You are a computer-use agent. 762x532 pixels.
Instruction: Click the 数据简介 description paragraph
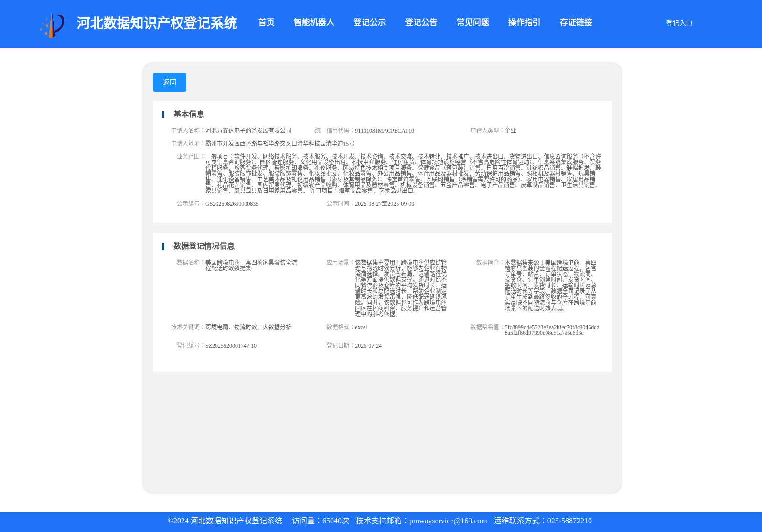pos(550,285)
